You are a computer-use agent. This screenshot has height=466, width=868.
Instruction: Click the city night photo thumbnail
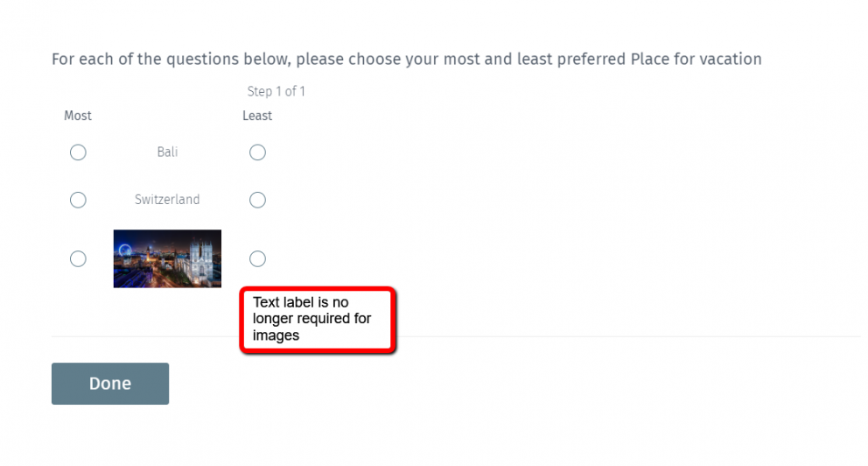coord(167,258)
